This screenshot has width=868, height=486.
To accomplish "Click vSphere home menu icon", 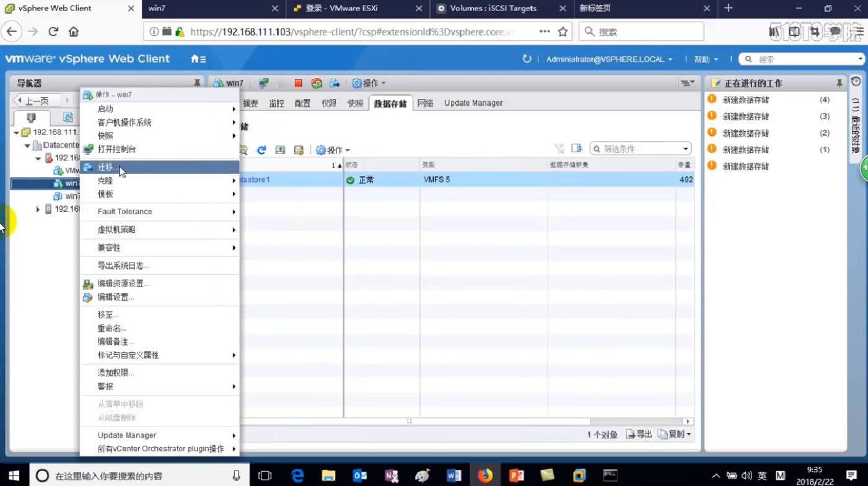I will [198, 59].
